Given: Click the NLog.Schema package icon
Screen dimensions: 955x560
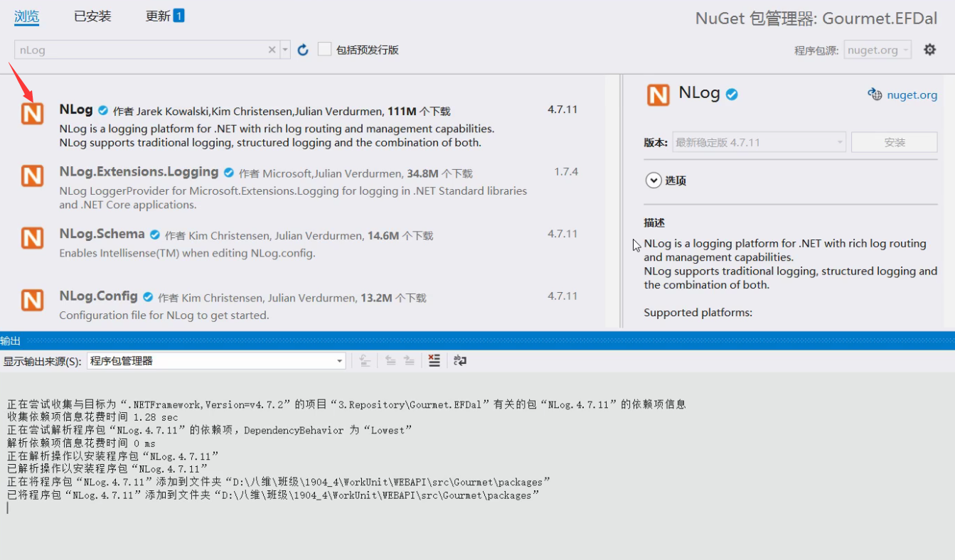Looking at the screenshot, I should (32, 238).
